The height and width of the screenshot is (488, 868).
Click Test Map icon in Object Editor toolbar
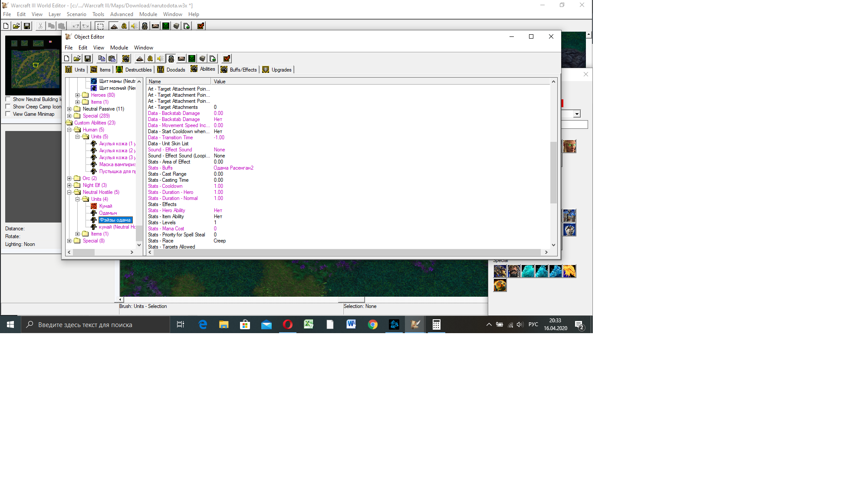coord(226,59)
